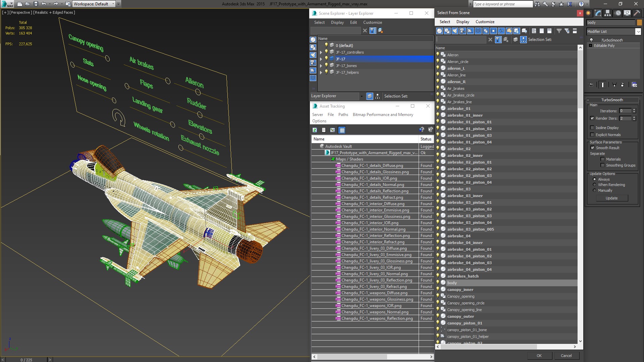644x362 pixels.
Task: Click the New Scene icon in title bar
Action: pyautogui.click(x=19, y=4)
